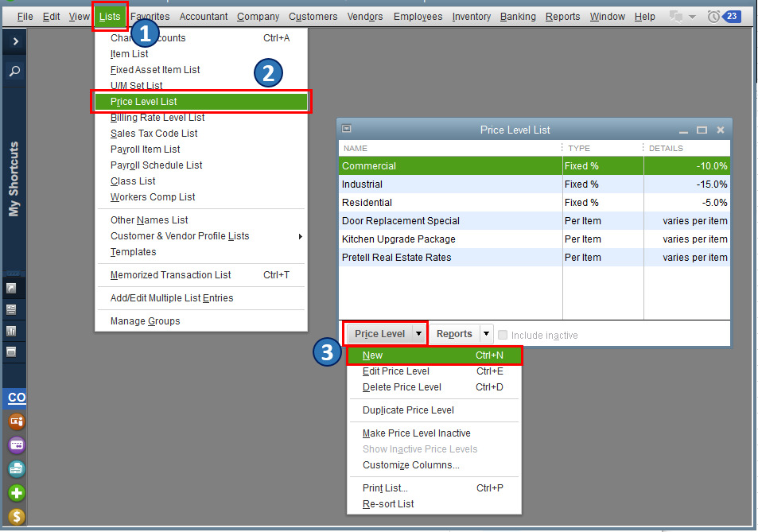Choose Payroll Item List

201,150
